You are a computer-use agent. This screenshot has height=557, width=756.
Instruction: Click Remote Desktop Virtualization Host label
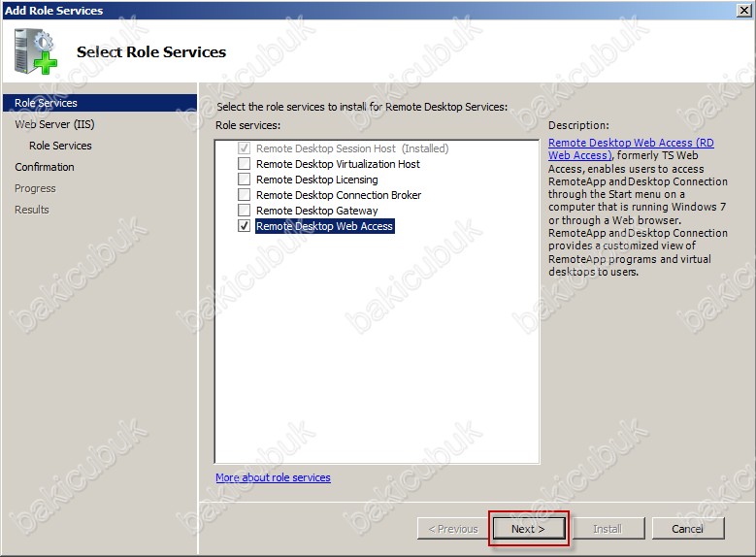coord(338,164)
